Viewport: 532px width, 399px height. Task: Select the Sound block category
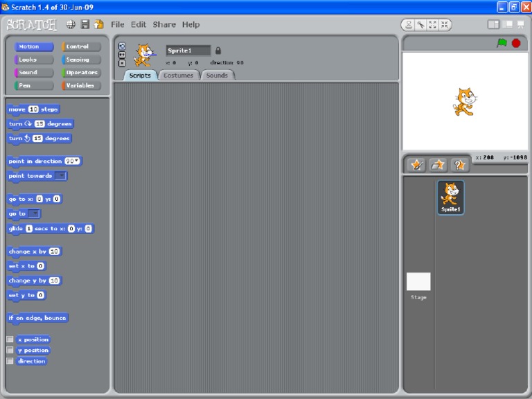click(34, 72)
